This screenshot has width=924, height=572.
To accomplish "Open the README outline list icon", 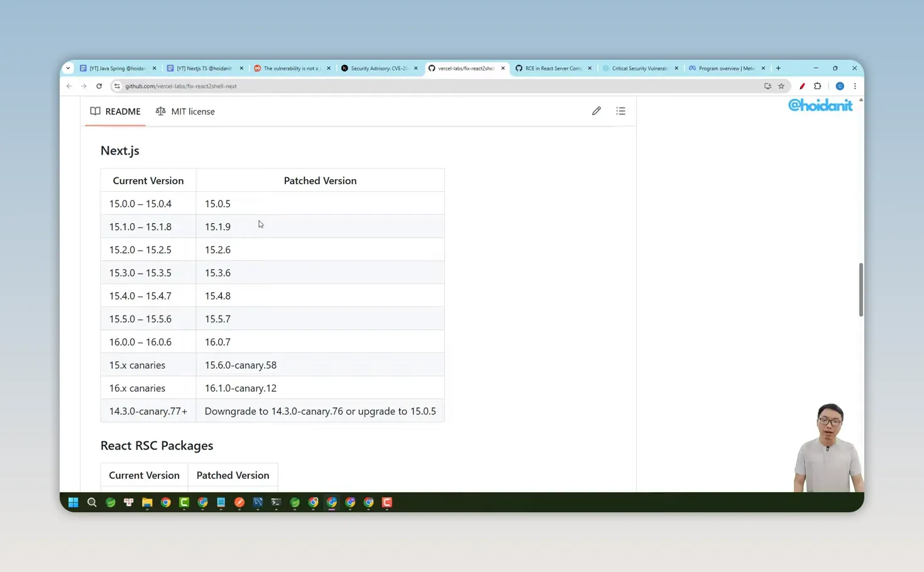I will (620, 111).
